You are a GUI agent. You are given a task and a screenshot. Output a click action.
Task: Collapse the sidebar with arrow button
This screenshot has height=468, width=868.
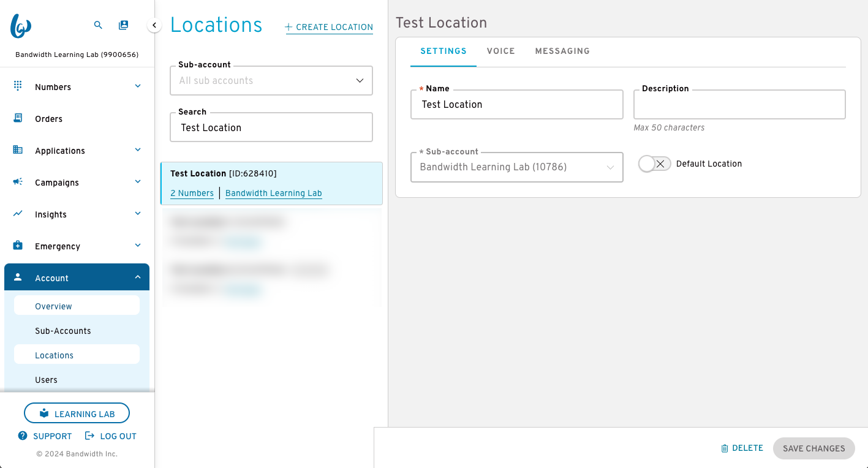point(154,25)
